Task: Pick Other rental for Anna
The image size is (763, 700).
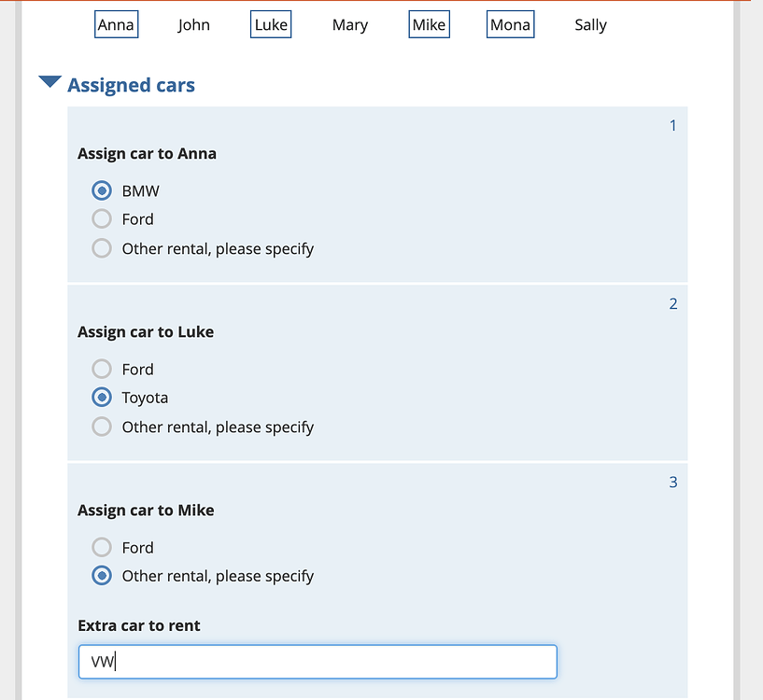Action: click(101, 248)
